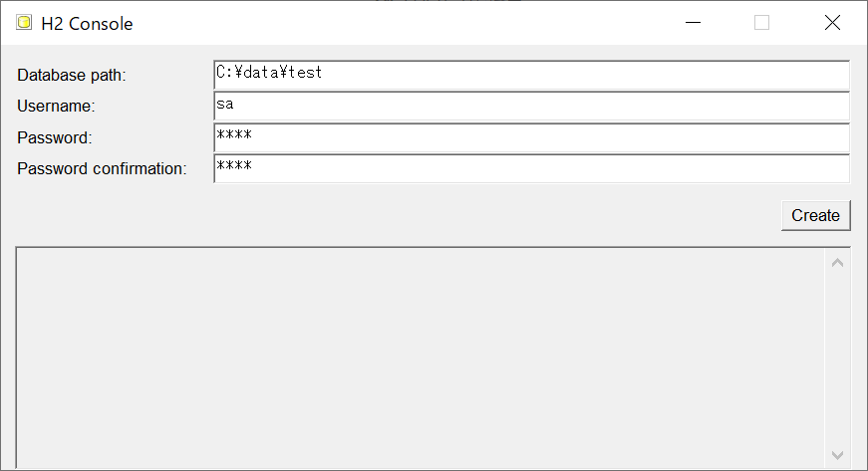Click the Create button
Image resolution: width=868 pixels, height=471 pixels.
(x=815, y=215)
